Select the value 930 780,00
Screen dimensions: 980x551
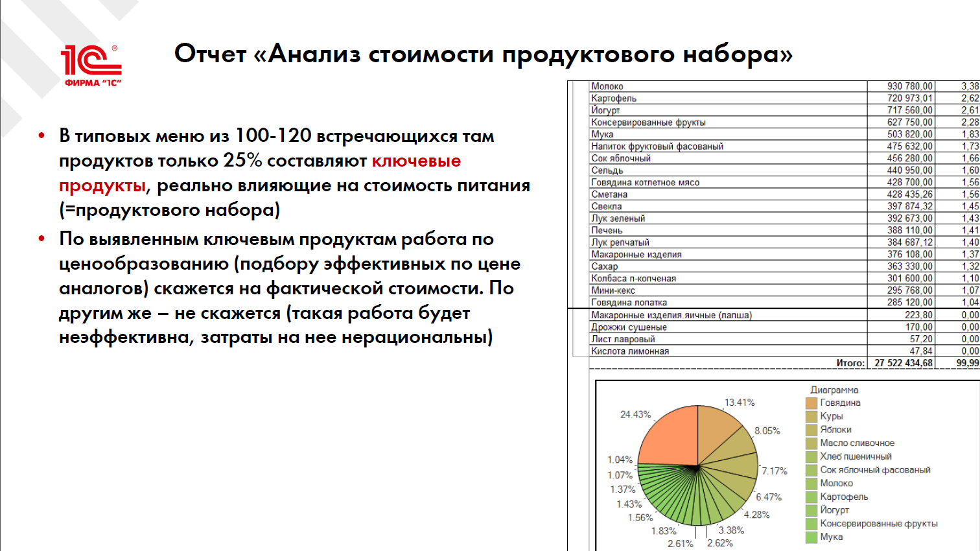pos(910,86)
